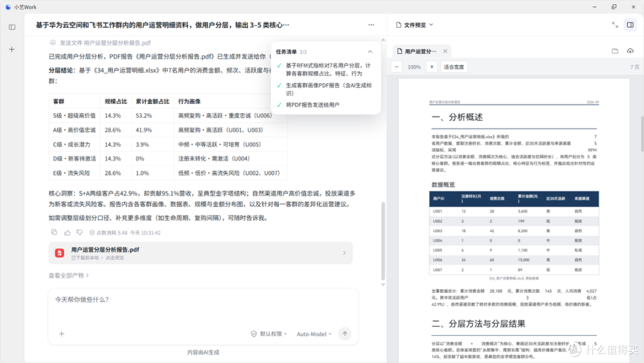Collapse the 任务清单 panel chevron
This screenshot has width=644, height=363.
(370, 52)
